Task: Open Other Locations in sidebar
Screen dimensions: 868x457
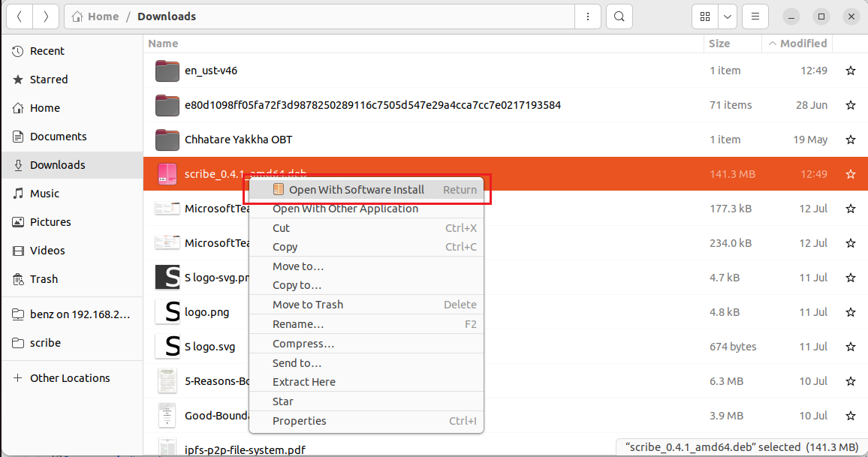Action: tap(70, 378)
